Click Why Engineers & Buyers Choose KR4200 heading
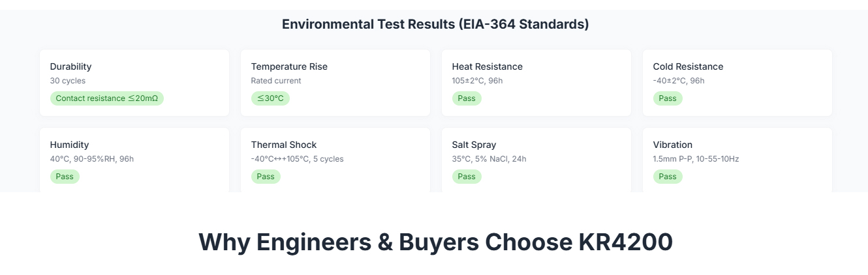868x275 pixels. click(x=435, y=242)
